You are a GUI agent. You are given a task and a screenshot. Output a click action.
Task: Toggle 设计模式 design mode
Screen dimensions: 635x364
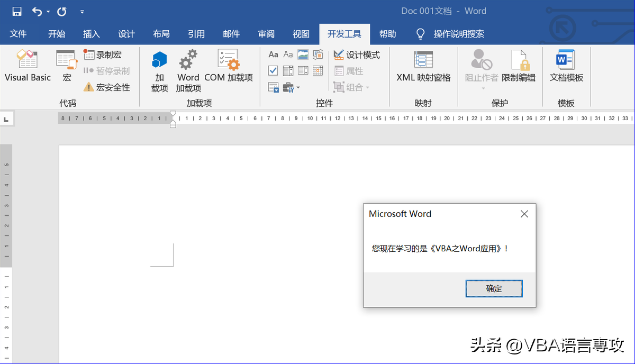click(357, 54)
